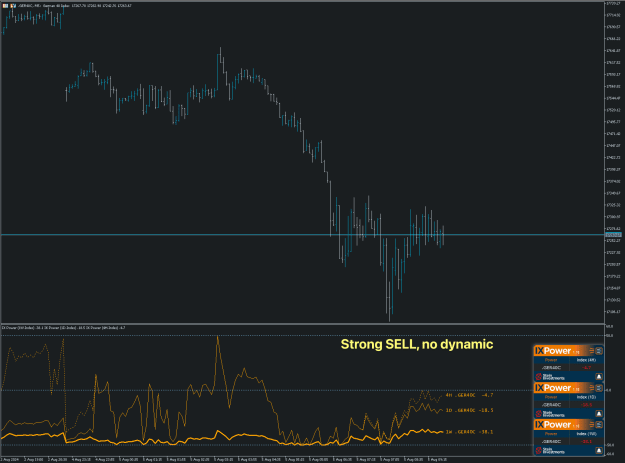Screen dimensions: 625x463
Task: Click the -4.7 value in the 4H panel
Action: pyautogui.click(x=586, y=367)
